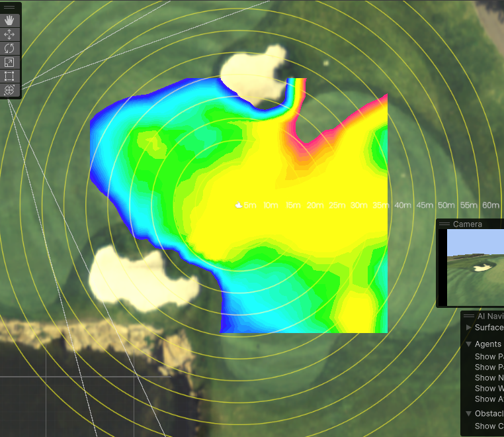
Task: Select the Hand view tool
Action: (9, 21)
